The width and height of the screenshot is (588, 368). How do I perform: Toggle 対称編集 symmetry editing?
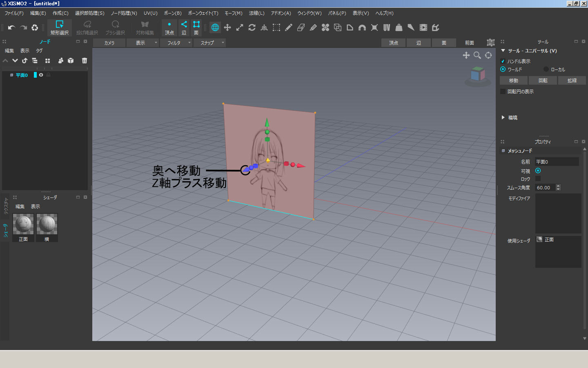point(145,27)
